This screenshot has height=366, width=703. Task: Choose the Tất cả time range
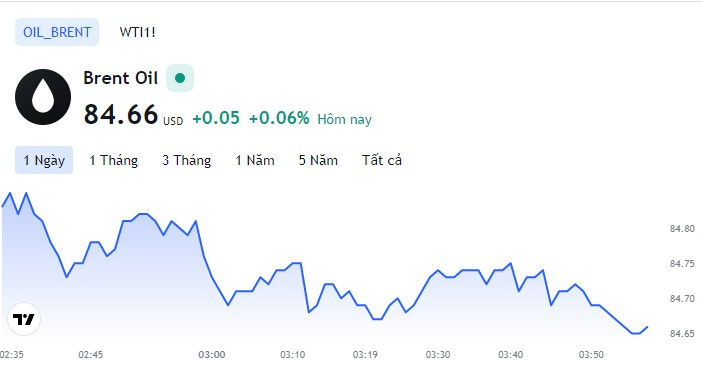coord(382,160)
